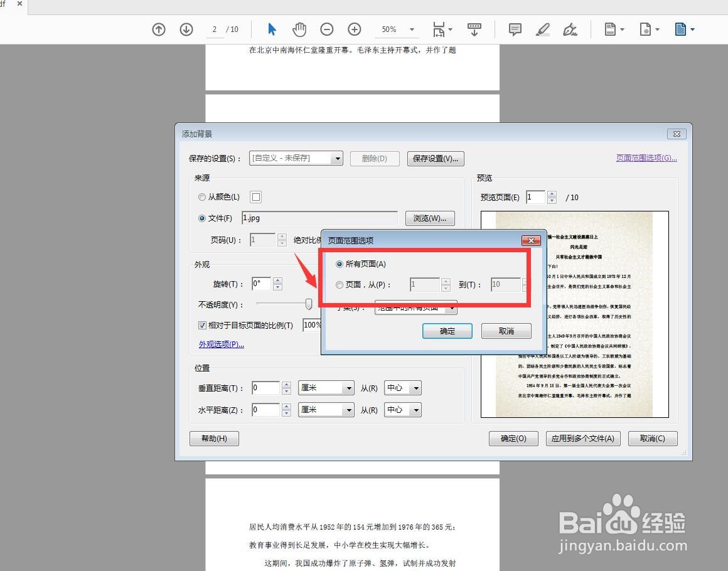Image resolution: width=728 pixels, height=571 pixels.
Task: Click the 预览页面 stepper arrows
Action: (552, 197)
